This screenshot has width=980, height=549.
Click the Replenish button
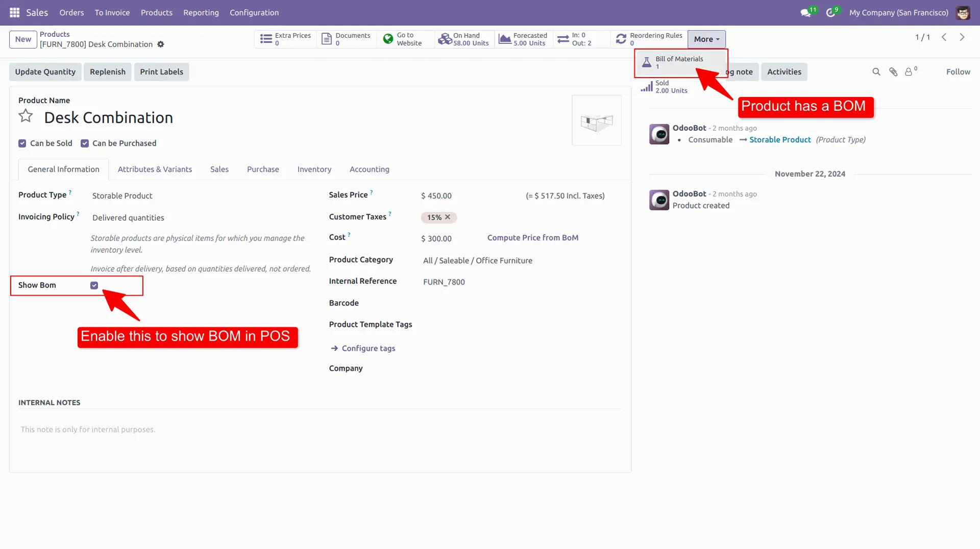point(108,72)
